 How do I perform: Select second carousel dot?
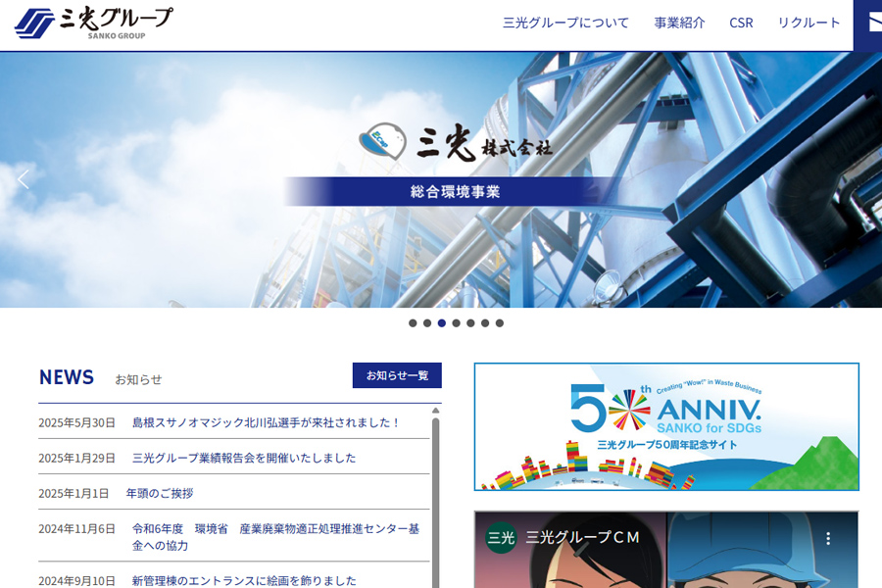click(427, 323)
